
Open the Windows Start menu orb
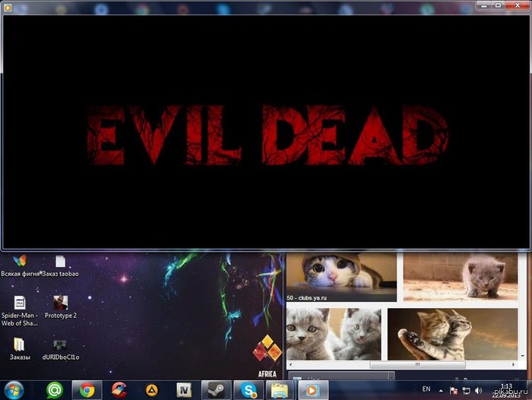[14, 389]
